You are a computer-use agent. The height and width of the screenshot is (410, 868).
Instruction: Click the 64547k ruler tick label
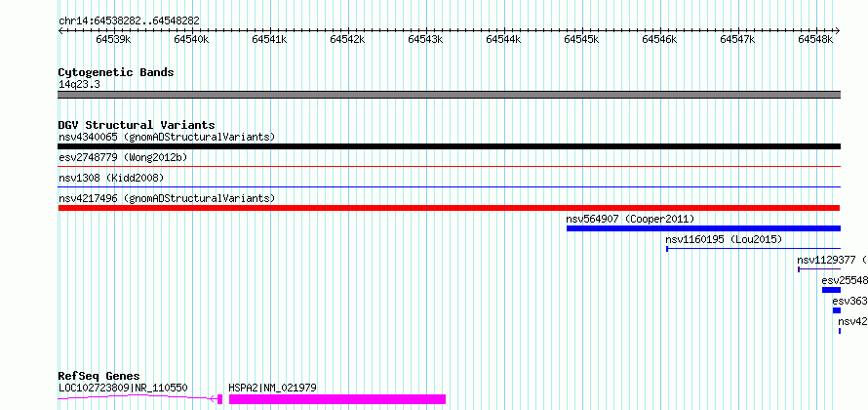pyautogui.click(x=737, y=39)
